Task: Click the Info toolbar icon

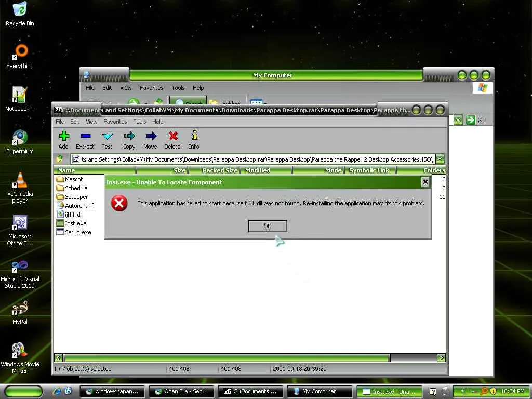Action: pos(194,140)
